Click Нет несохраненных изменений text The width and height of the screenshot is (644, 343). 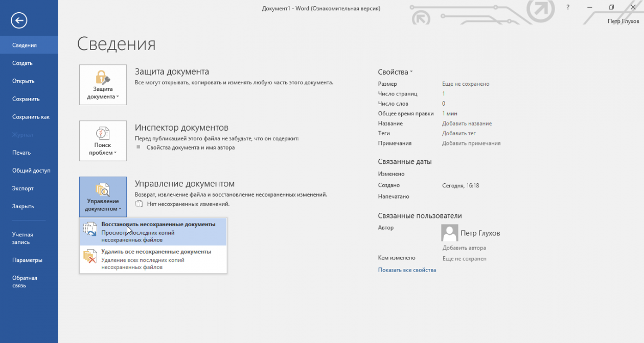188,204
